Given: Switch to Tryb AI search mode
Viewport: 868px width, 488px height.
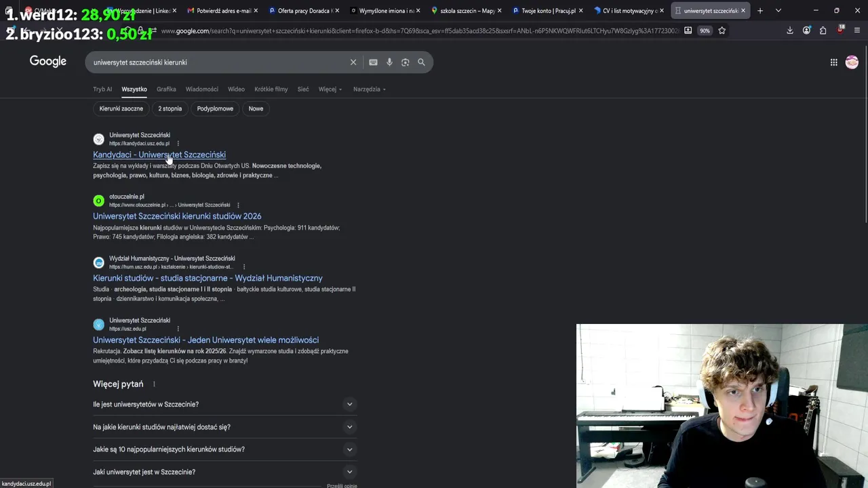Looking at the screenshot, I should (102, 89).
